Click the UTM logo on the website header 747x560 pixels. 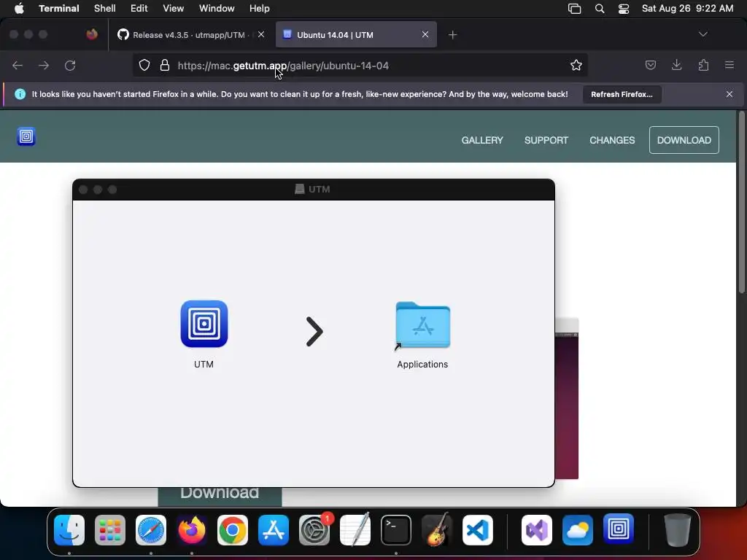pos(26,136)
